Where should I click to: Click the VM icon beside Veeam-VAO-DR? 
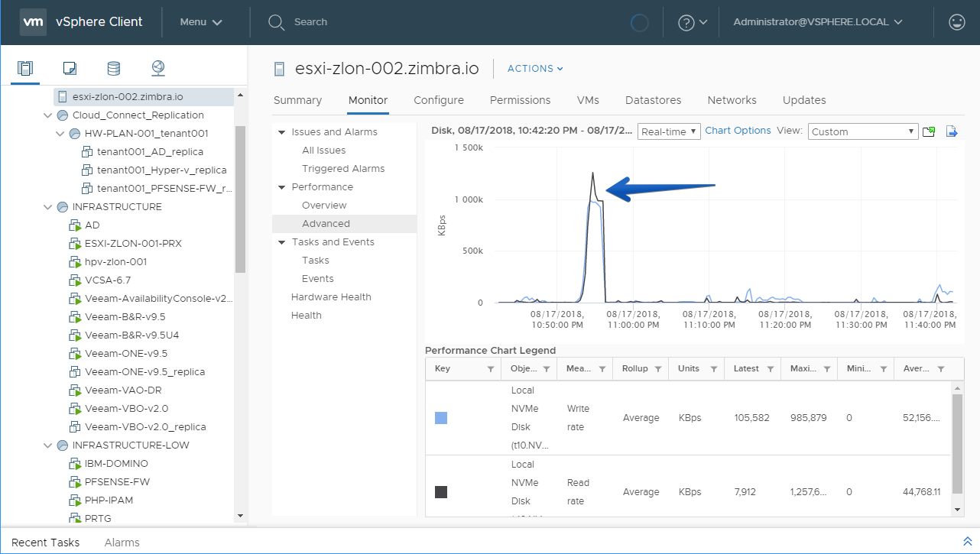(x=75, y=390)
